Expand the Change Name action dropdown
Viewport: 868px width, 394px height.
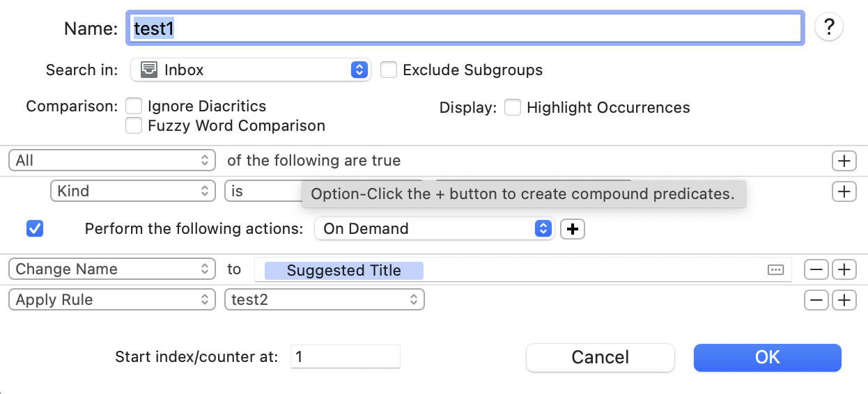coord(111,269)
